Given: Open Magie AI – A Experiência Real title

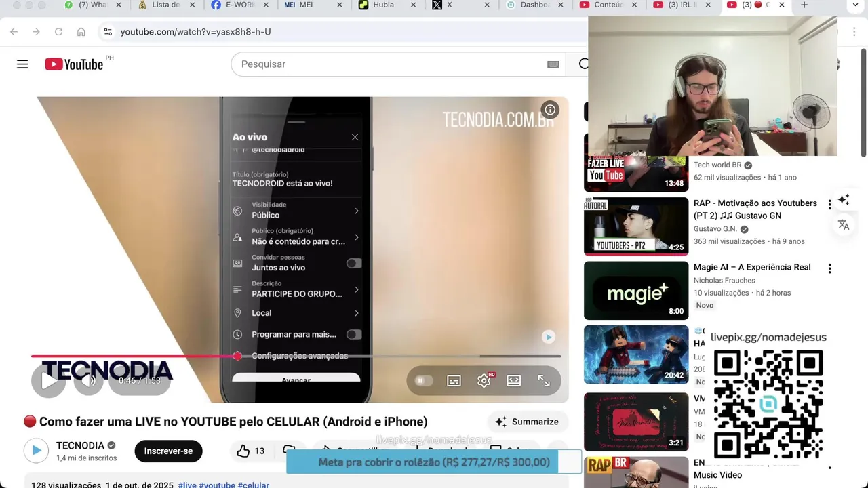Looking at the screenshot, I should click(752, 267).
